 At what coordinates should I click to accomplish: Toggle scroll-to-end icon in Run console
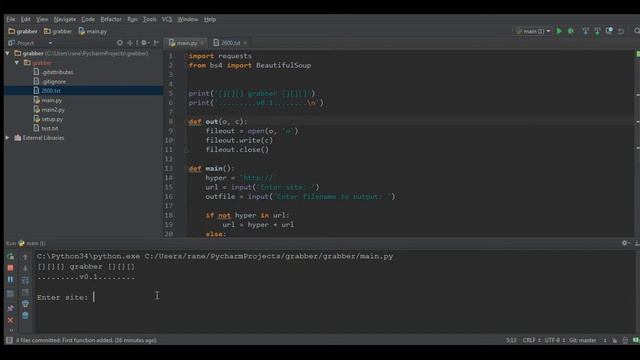pos(25,292)
